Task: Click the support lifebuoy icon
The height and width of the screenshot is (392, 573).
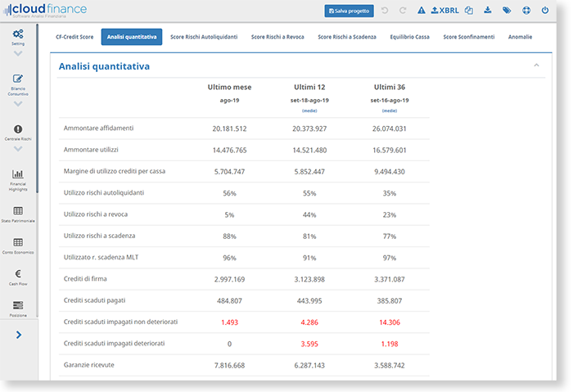Action: (x=526, y=10)
